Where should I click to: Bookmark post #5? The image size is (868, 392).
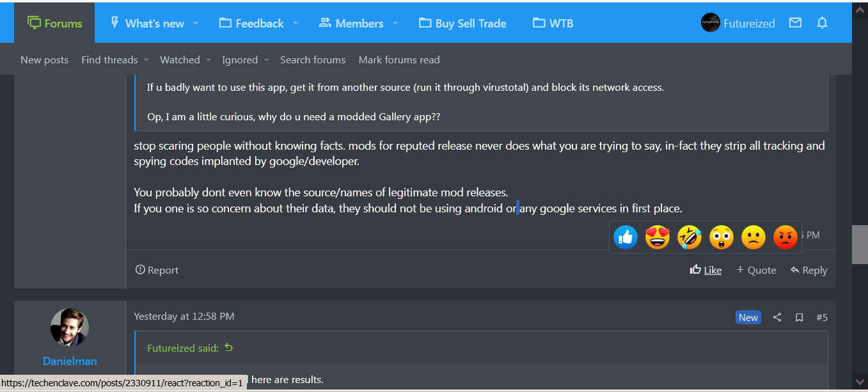coord(799,317)
